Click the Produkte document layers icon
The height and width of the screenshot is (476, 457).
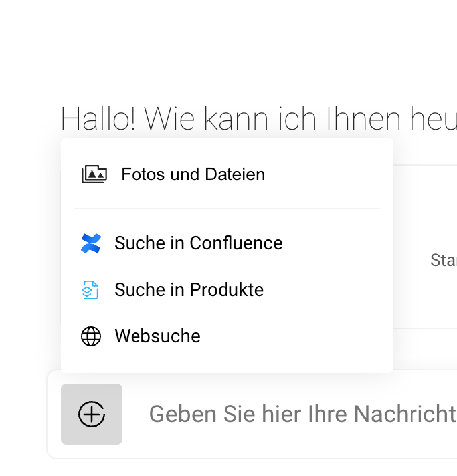[90, 290]
